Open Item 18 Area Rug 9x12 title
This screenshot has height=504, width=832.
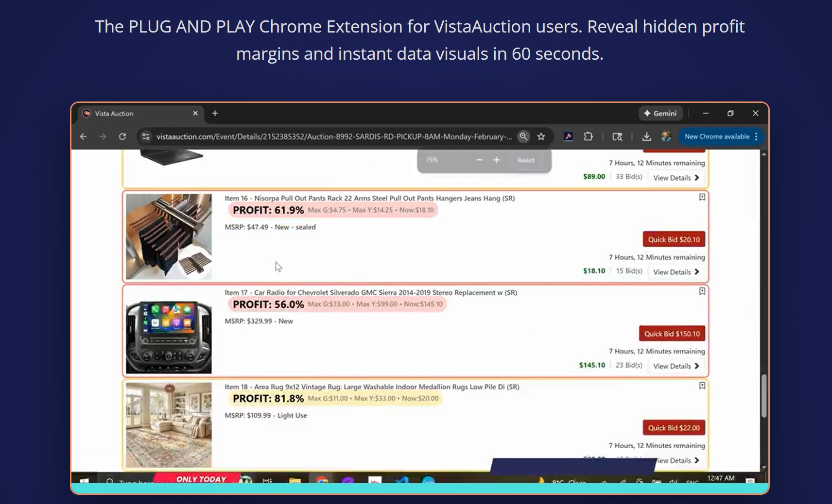372,386
